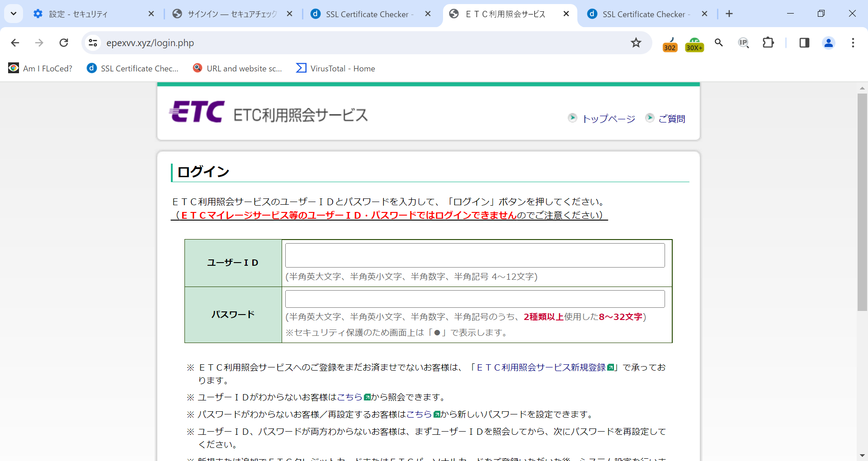Click こちら link for password reset
868x461 pixels.
(419, 414)
